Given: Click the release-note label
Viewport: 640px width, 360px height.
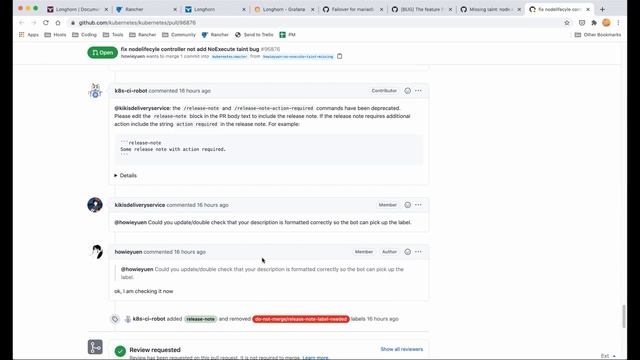Looking at the screenshot, I should (x=200, y=319).
